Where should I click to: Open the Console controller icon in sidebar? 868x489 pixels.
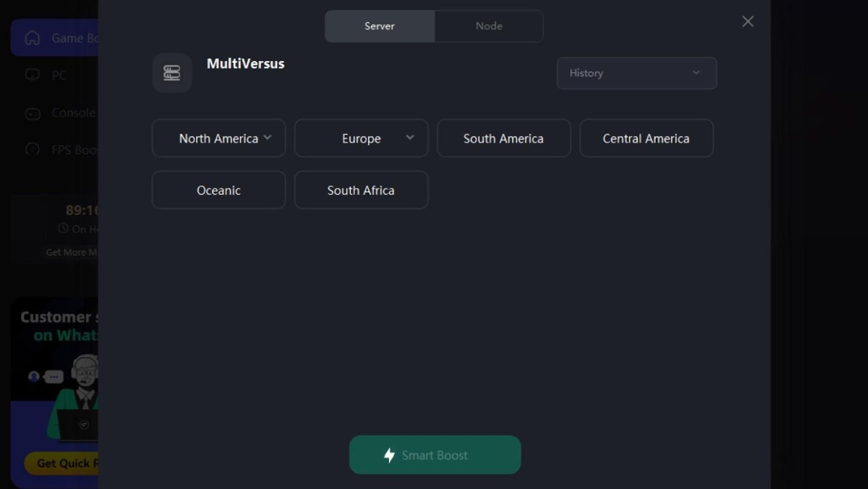pos(33,113)
